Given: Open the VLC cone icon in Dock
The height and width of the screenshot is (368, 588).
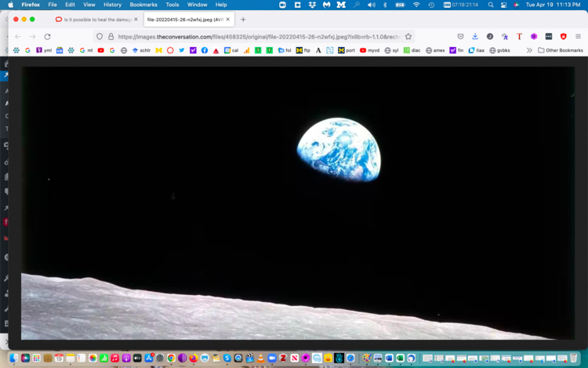Looking at the screenshot, I should coord(260,359).
